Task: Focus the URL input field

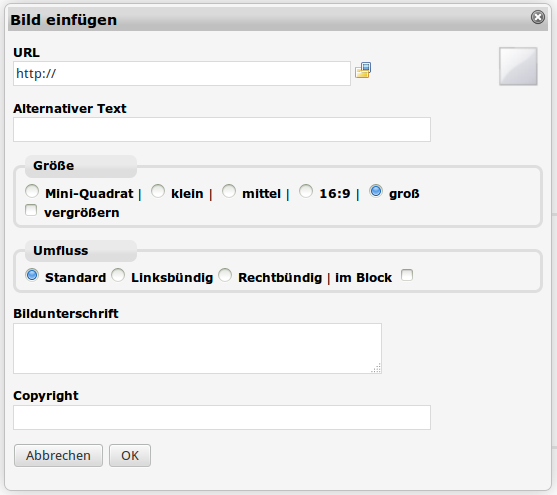Action: pyautogui.click(x=182, y=74)
